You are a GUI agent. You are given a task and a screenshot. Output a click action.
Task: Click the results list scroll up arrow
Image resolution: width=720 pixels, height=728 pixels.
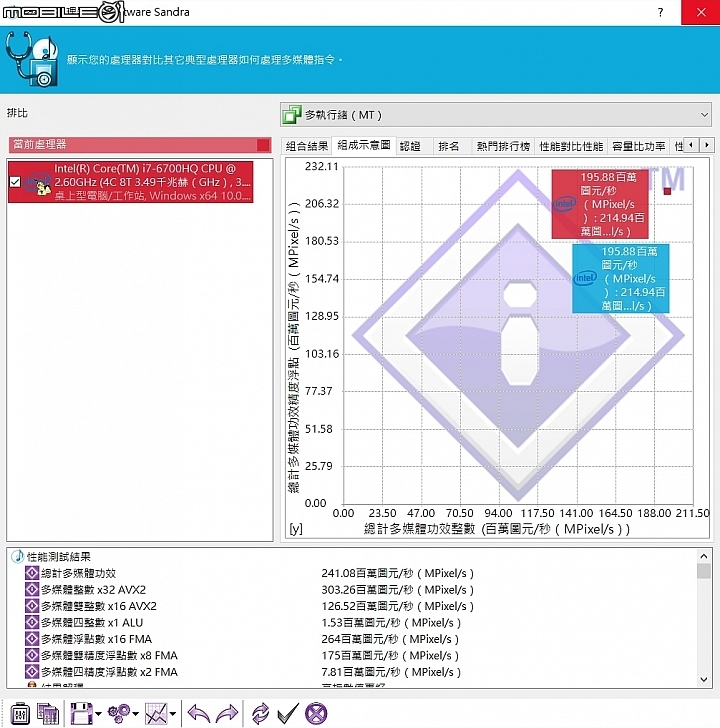704,556
